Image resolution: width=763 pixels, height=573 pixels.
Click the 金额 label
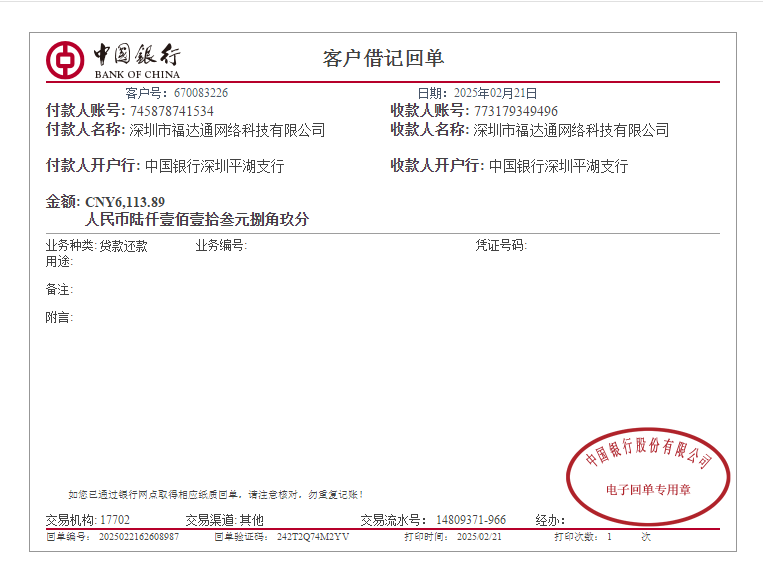(63, 201)
